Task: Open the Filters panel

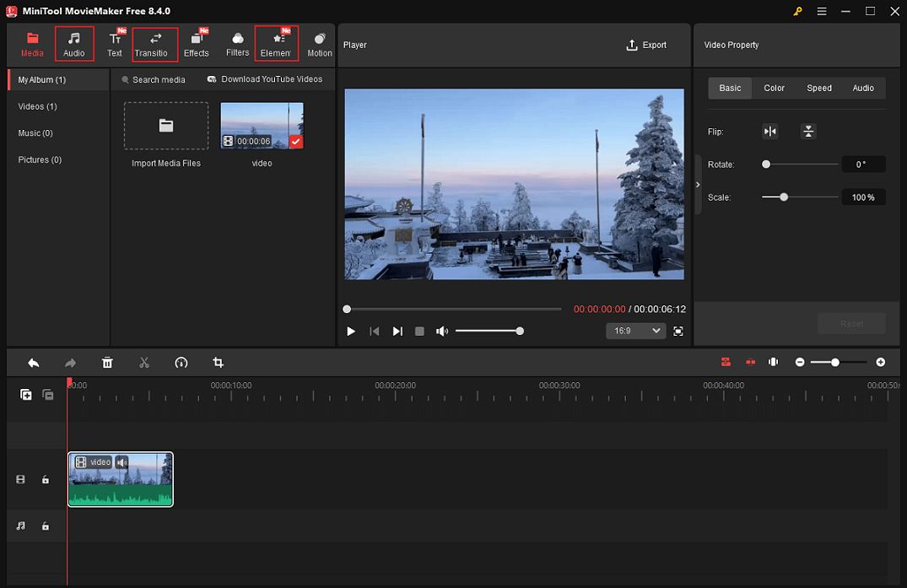Action: [237, 44]
